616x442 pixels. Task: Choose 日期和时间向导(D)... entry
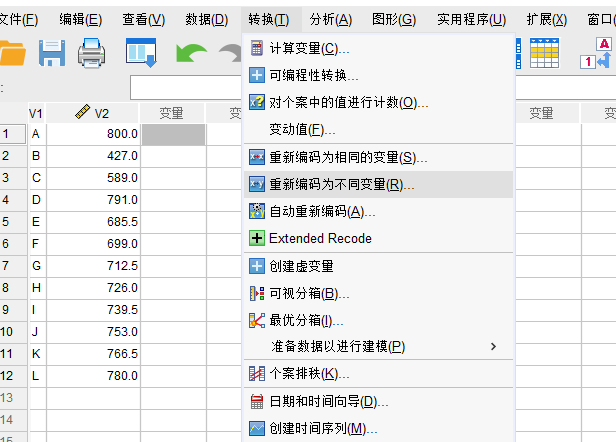click(379, 402)
